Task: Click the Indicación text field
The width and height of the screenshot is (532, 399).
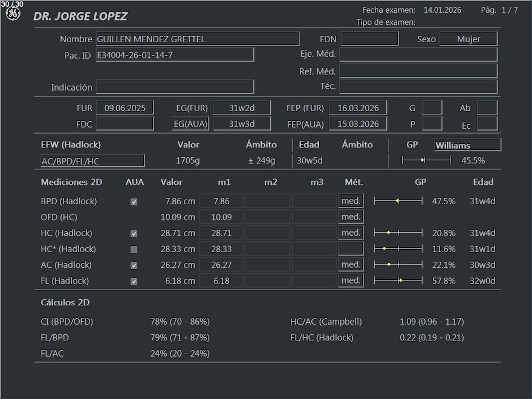Action: tap(175, 87)
